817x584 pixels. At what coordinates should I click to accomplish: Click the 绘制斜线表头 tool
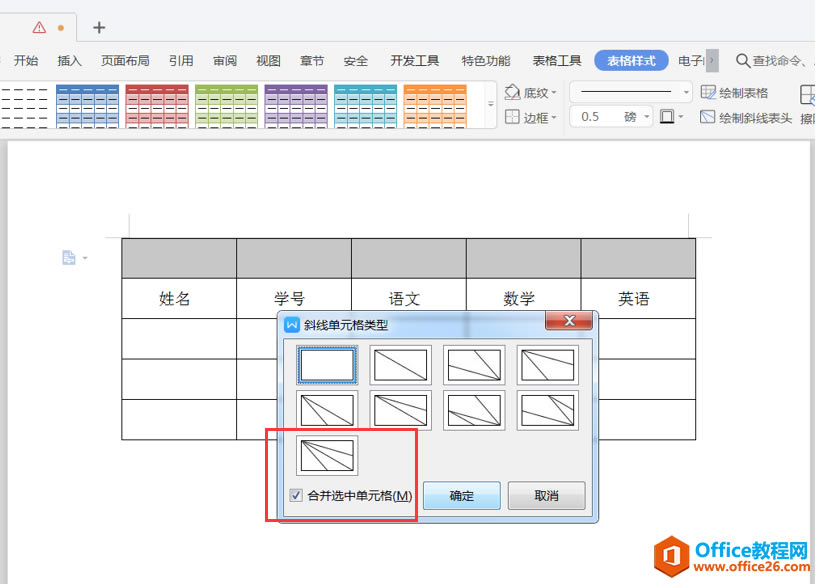(x=746, y=118)
